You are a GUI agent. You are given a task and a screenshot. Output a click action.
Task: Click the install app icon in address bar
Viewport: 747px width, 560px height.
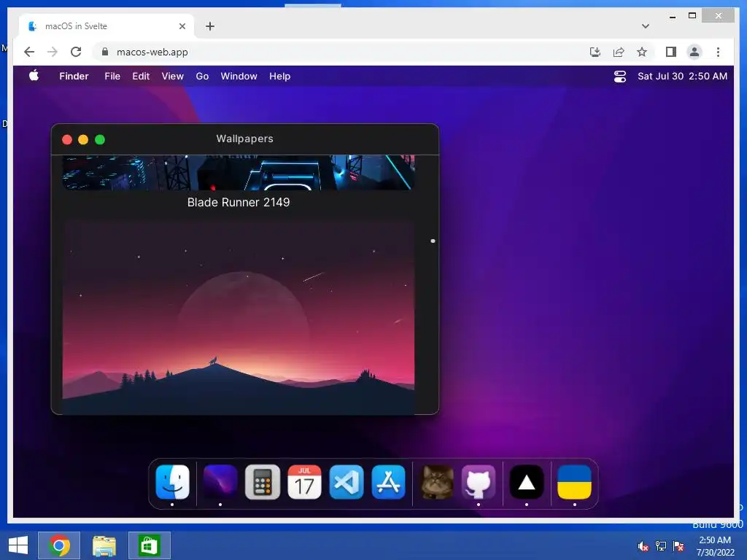(595, 52)
